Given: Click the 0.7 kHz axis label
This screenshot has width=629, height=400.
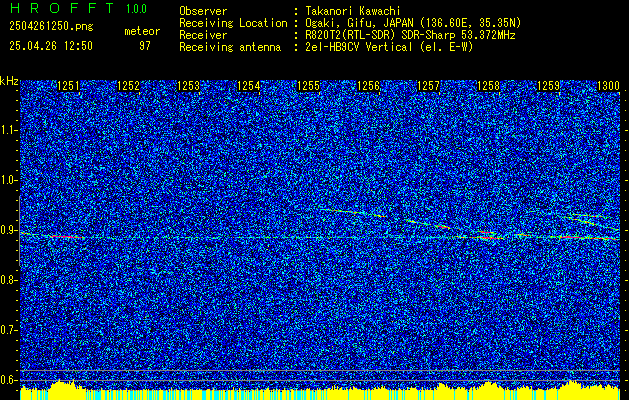Looking at the screenshot, I should click(8, 330).
